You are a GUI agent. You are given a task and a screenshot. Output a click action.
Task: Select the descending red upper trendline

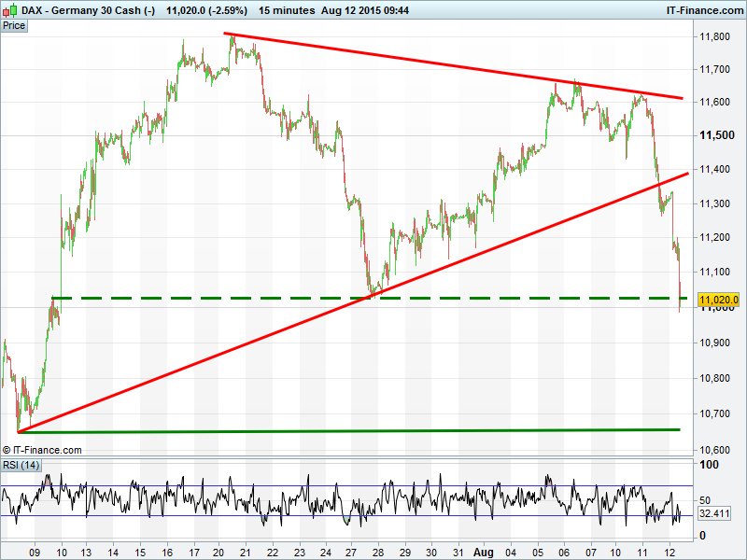(x=448, y=64)
